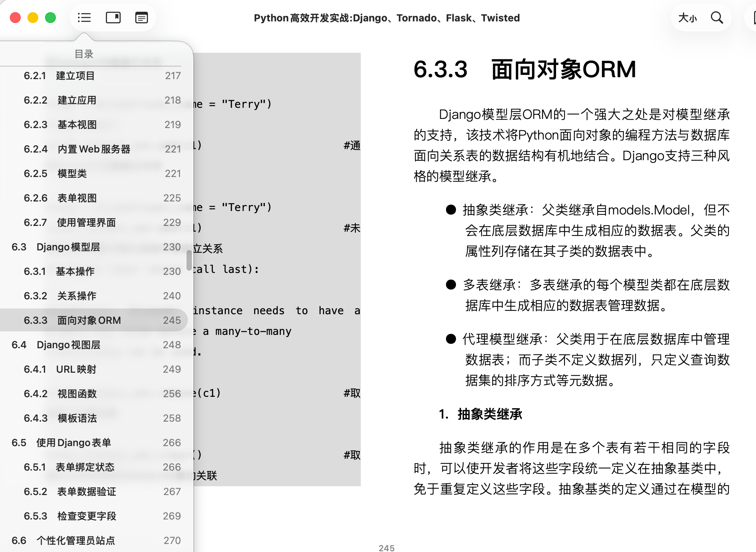Screen dimensions: 756x552
Task: Click the table of contents list icon
Action: point(84,18)
